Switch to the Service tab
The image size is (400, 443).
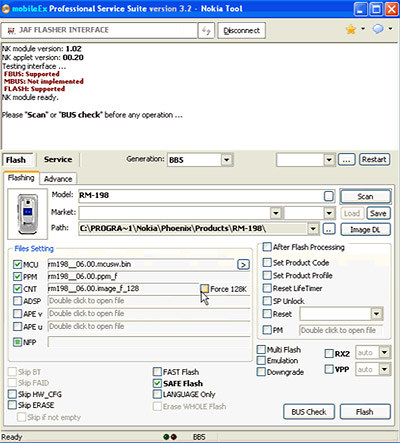[x=58, y=160]
